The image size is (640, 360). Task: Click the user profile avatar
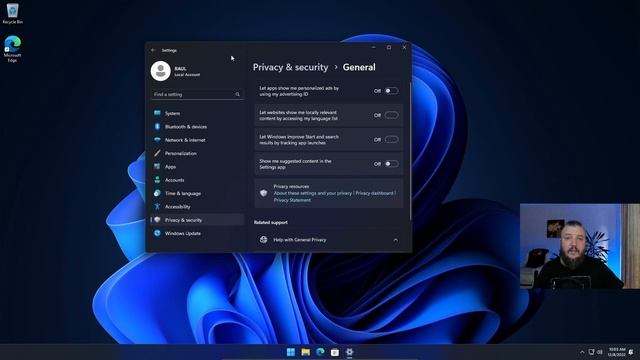pos(161,71)
